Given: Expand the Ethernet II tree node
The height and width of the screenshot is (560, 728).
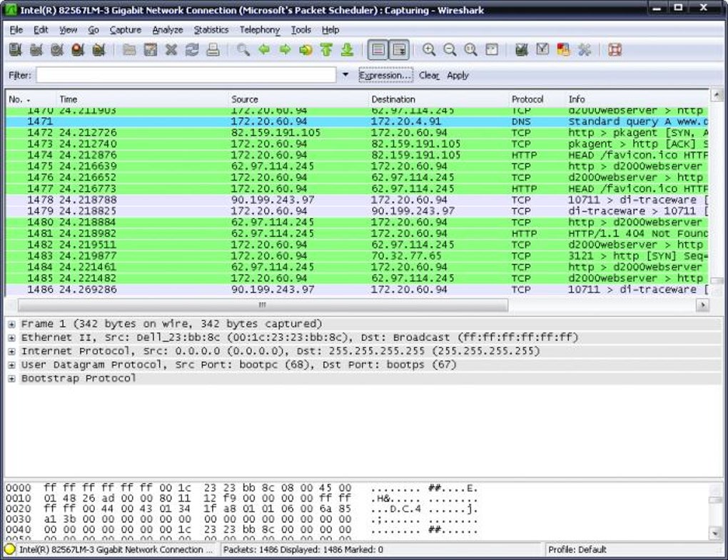Looking at the screenshot, I should 11,337.
